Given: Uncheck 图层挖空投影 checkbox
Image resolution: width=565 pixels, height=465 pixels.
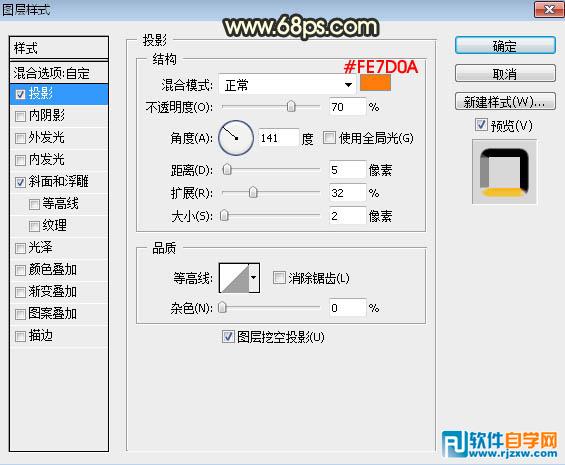Looking at the screenshot, I should click(228, 337).
